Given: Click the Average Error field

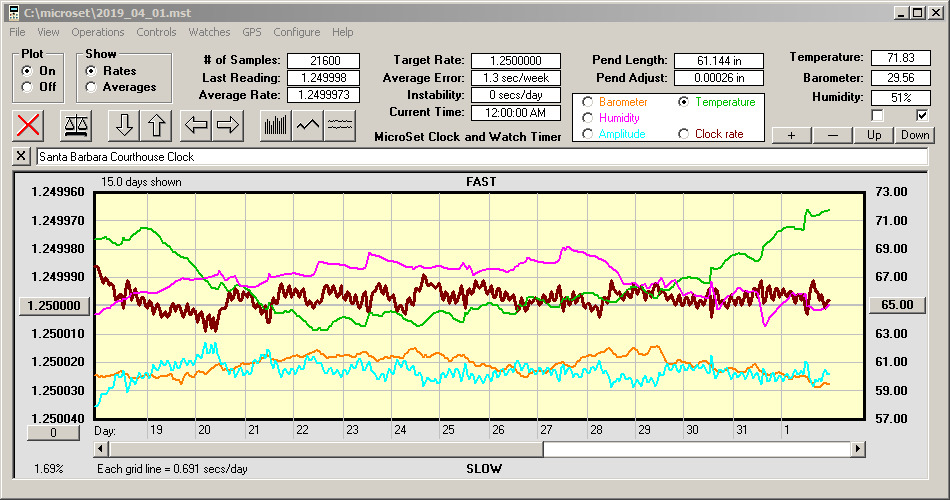Looking at the screenshot, I should tap(516, 78).
